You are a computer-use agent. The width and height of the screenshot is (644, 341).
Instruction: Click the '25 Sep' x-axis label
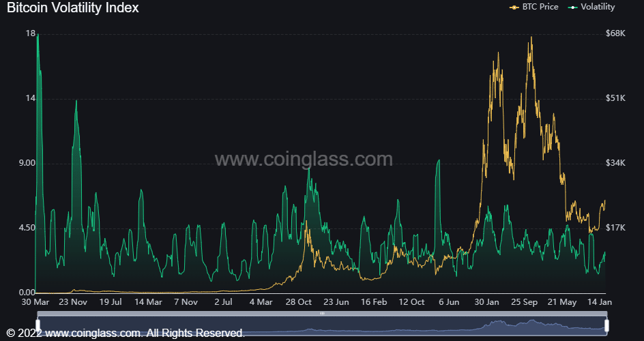(524, 302)
